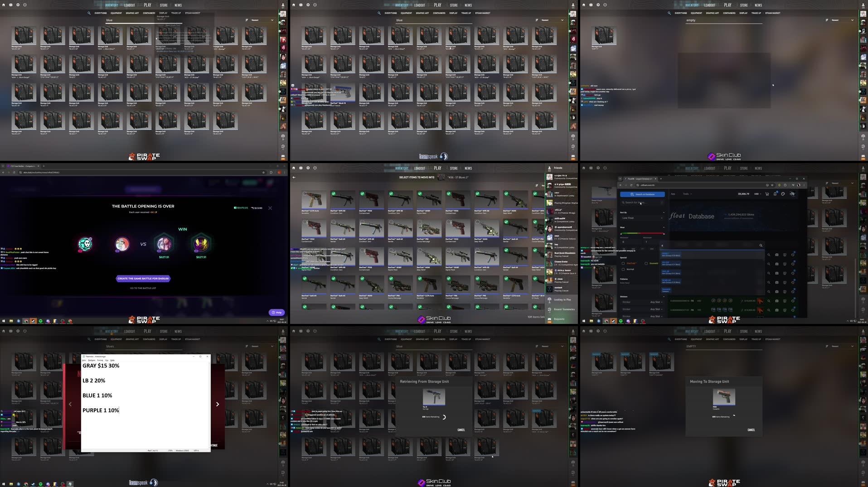
Task: Open settings gear in 'empty' search panel
Action: click(x=598, y=5)
